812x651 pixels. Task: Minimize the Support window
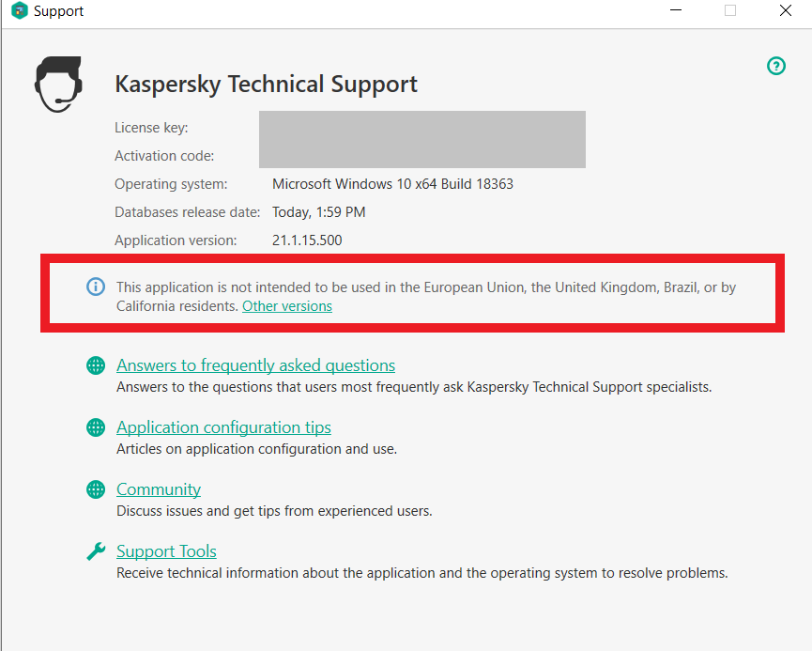point(676,10)
